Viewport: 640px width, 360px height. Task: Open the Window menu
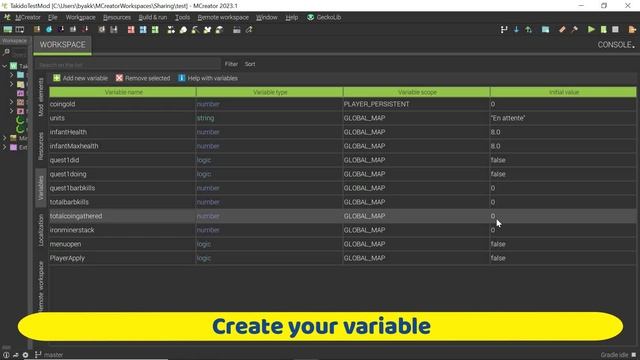pyautogui.click(x=267, y=17)
